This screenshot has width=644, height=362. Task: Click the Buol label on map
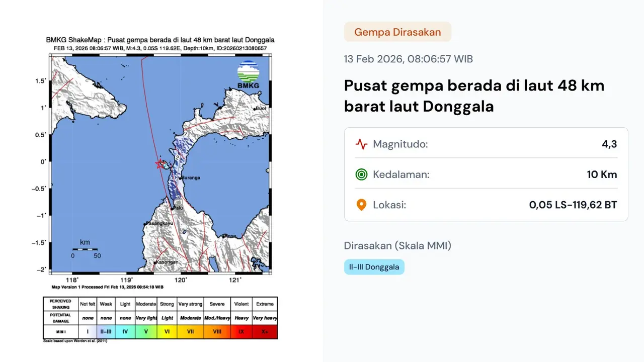coord(261,108)
